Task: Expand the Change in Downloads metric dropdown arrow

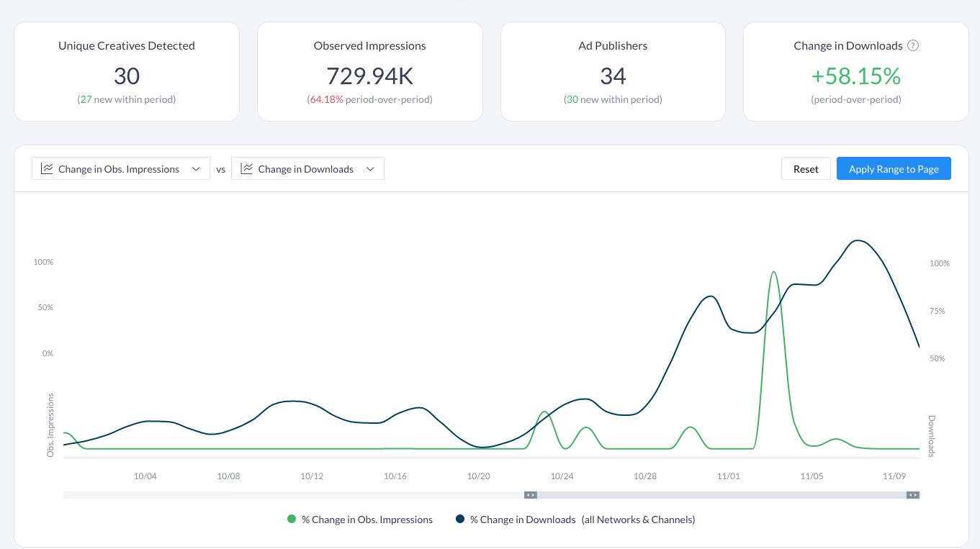Action: click(370, 169)
